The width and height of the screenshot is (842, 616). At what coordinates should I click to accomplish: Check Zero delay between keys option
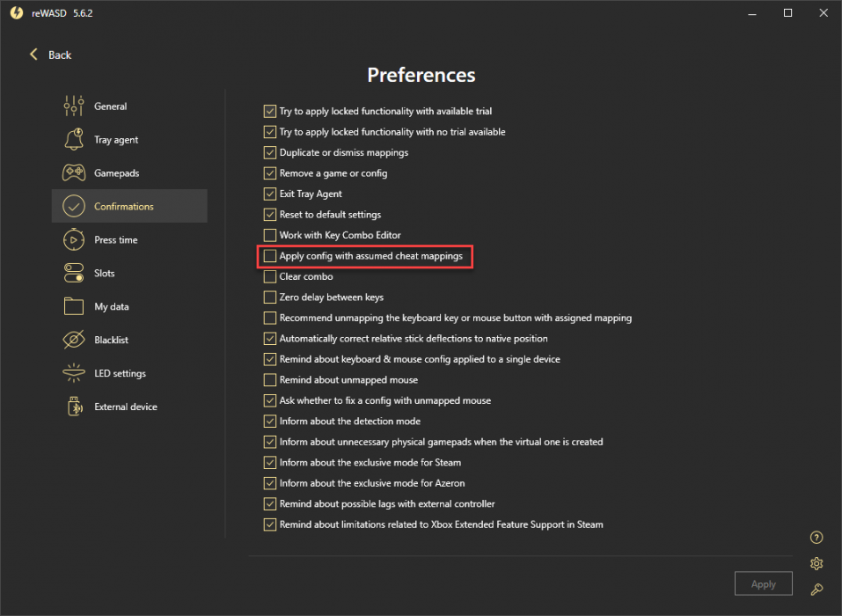[x=269, y=297]
